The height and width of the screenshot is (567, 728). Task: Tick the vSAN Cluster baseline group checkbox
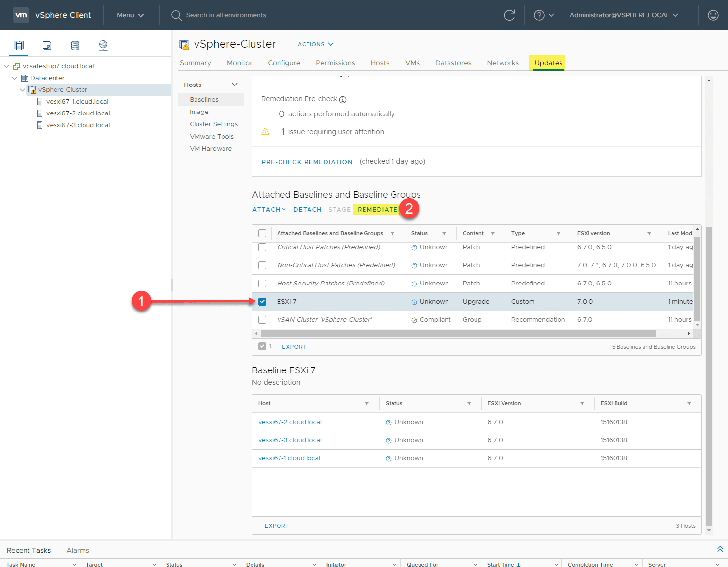click(262, 320)
